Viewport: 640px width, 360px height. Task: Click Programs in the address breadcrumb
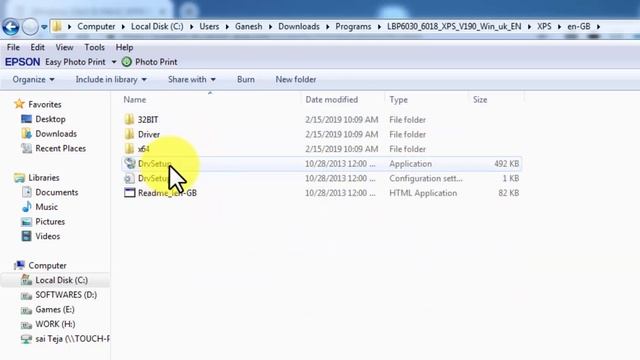click(x=353, y=27)
